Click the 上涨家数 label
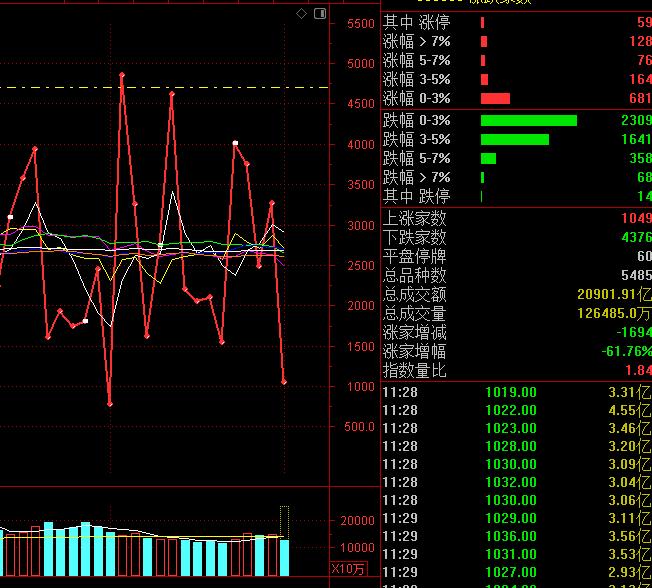Image resolution: width=652 pixels, height=588 pixels. pos(414,218)
